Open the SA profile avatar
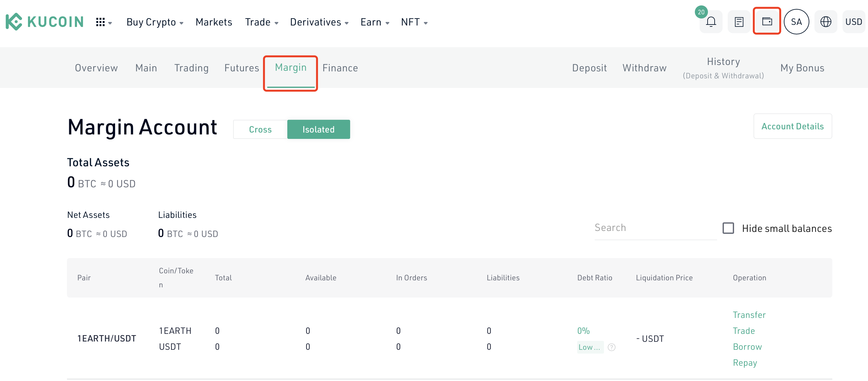 796,22
